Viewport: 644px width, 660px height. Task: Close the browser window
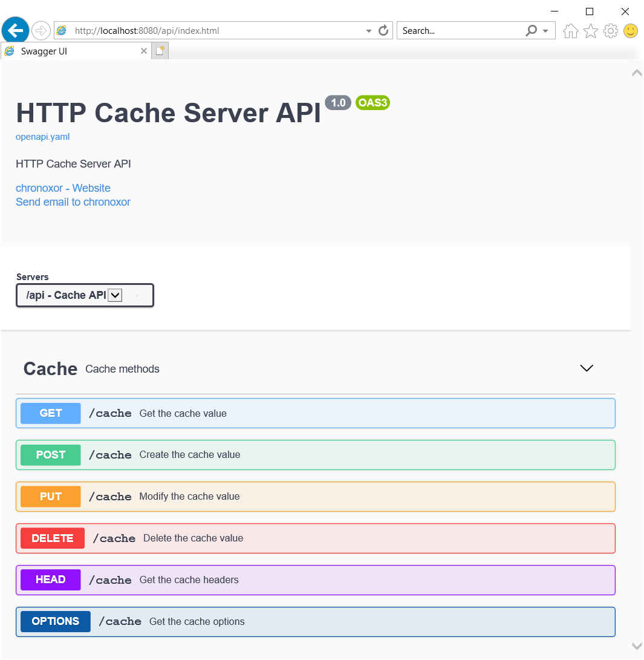[625, 11]
